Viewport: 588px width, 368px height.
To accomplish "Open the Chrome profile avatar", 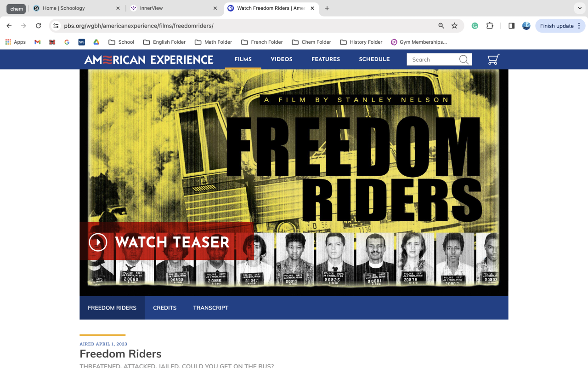I will pos(526,26).
